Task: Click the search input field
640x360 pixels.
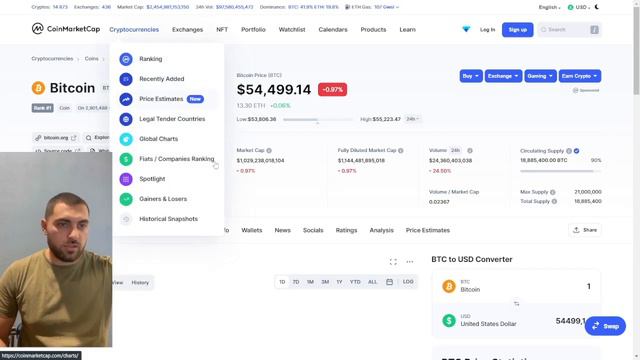Action: (x=569, y=30)
